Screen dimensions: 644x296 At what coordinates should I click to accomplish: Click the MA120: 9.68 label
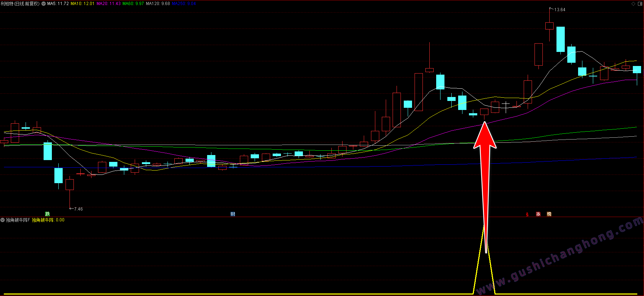point(158,4)
